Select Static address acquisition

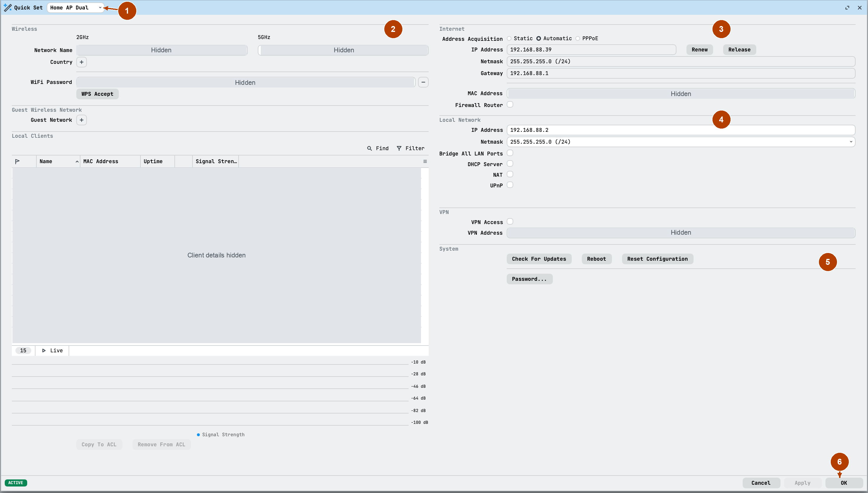coord(509,38)
